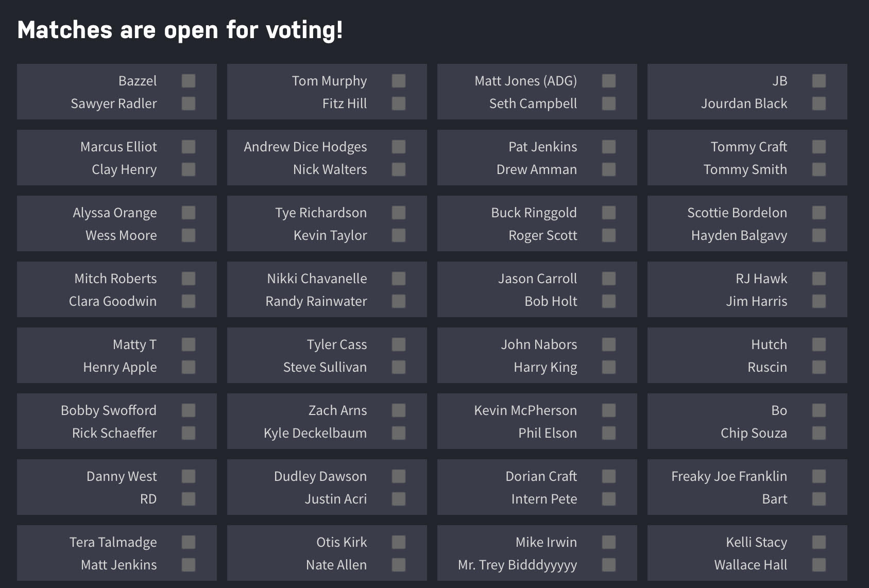This screenshot has height=588, width=869.
Task: Tick the Henry Apple checkbox
Action: tap(189, 367)
